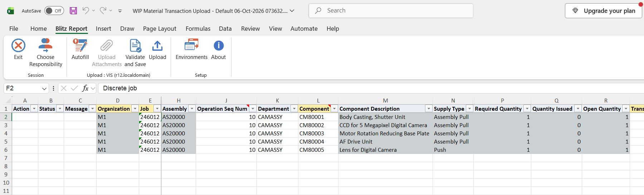Click Validate and Save
Viewport: 644px width, 195px height.
point(135,52)
